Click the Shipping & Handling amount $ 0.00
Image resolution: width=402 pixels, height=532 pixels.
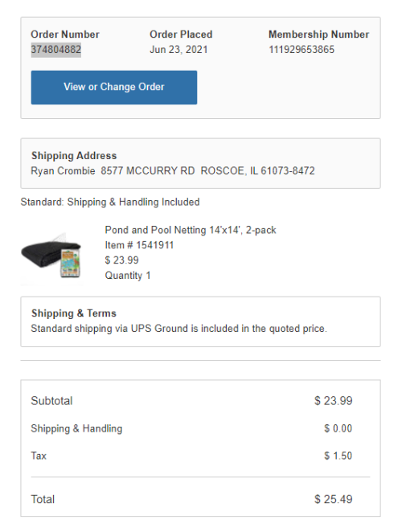click(x=338, y=428)
